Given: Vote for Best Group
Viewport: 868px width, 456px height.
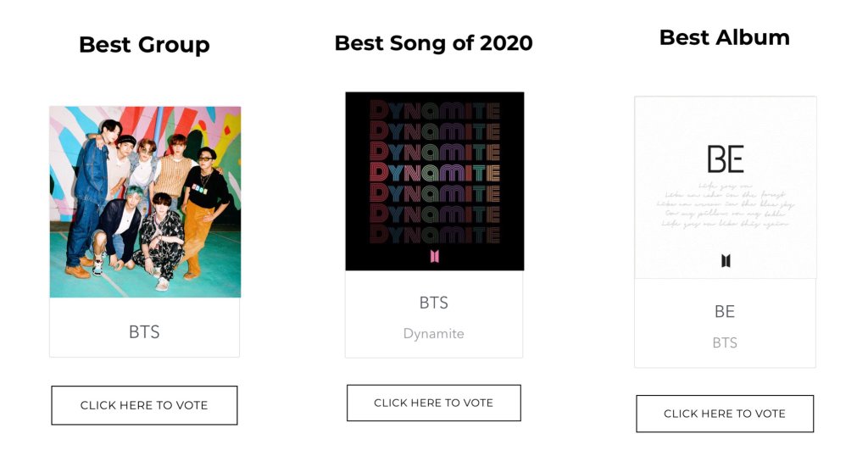Looking at the screenshot, I should 144,405.
